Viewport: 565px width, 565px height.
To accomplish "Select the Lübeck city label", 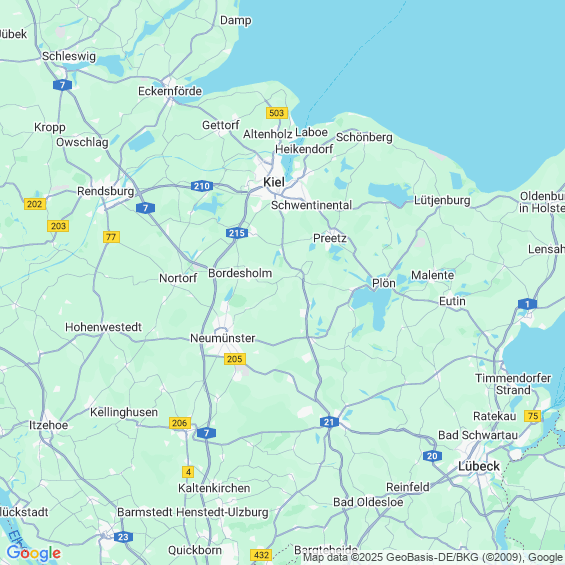I will point(479,466).
